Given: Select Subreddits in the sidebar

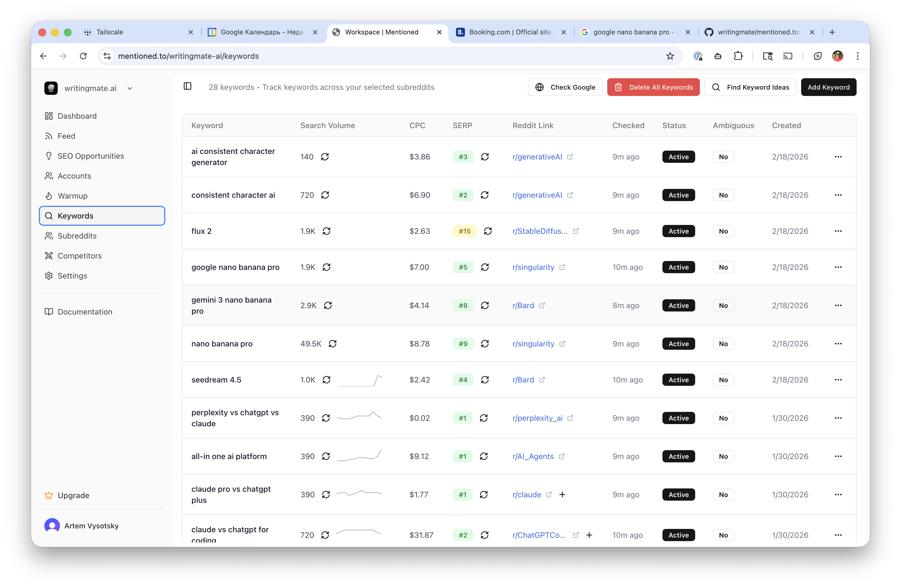Looking at the screenshot, I should point(102,236).
